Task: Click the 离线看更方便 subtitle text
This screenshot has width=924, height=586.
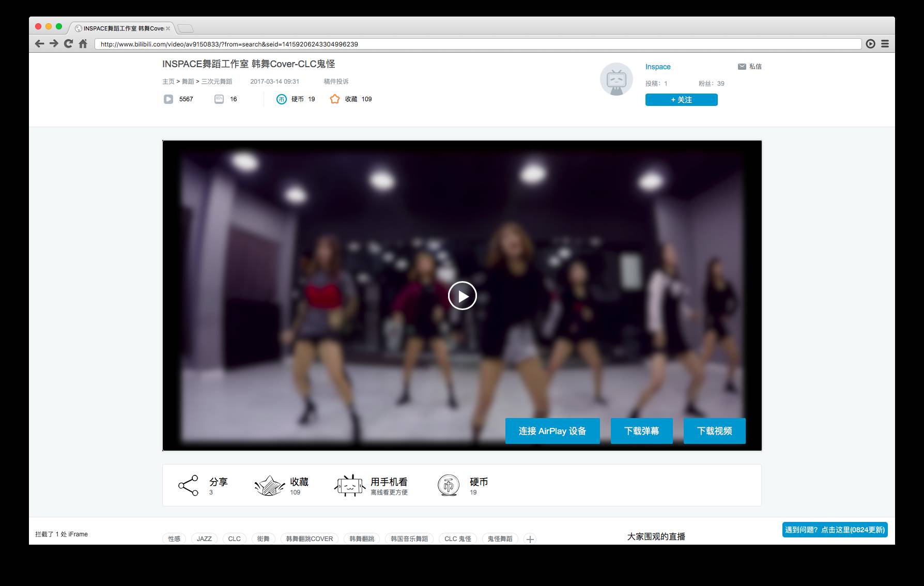Action: [389, 492]
